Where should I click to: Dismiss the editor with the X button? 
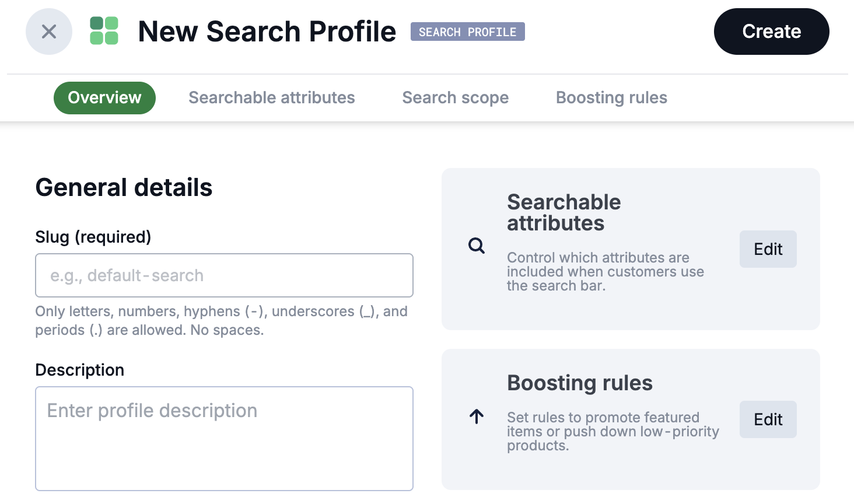click(x=49, y=32)
